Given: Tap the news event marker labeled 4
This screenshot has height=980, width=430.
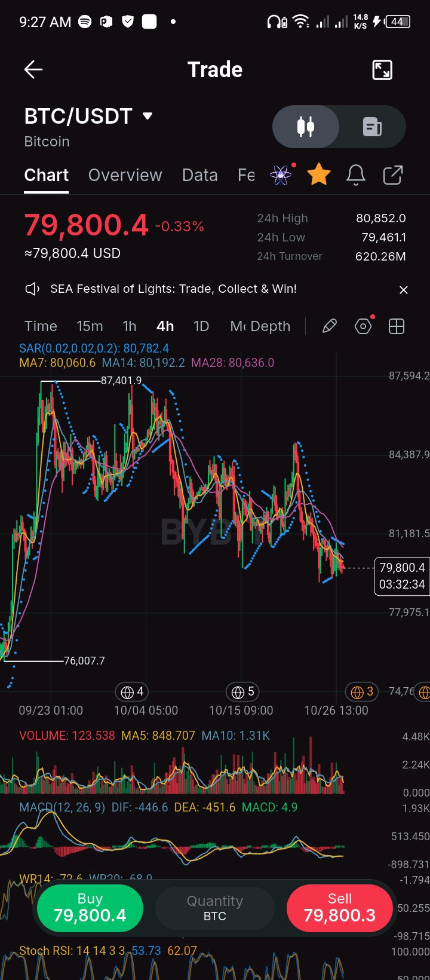Looking at the screenshot, I should (x=132, y=692).
